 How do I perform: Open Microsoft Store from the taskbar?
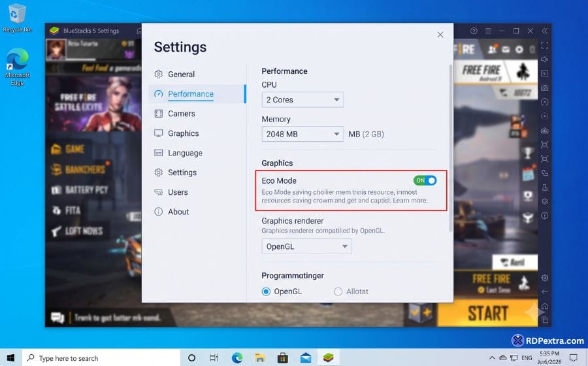(282, 358)
